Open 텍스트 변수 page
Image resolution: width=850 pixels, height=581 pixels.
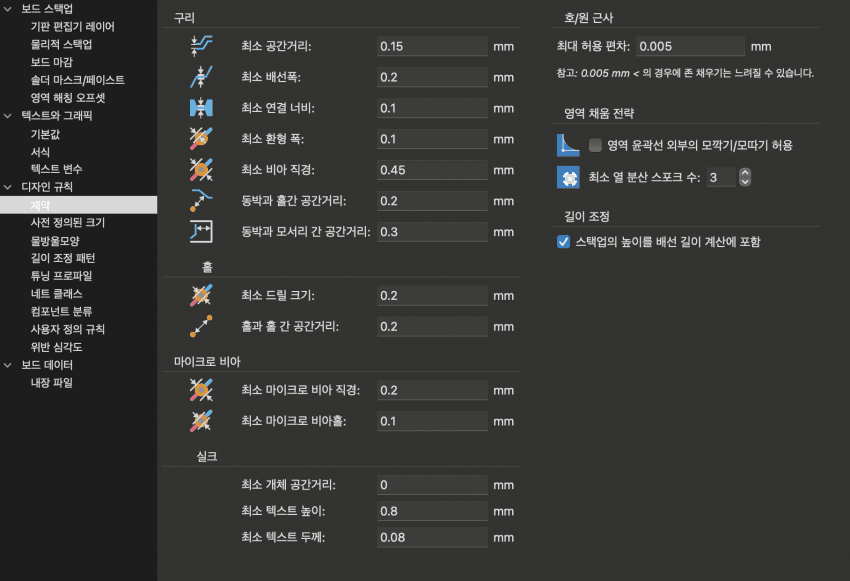pos(56,169)
